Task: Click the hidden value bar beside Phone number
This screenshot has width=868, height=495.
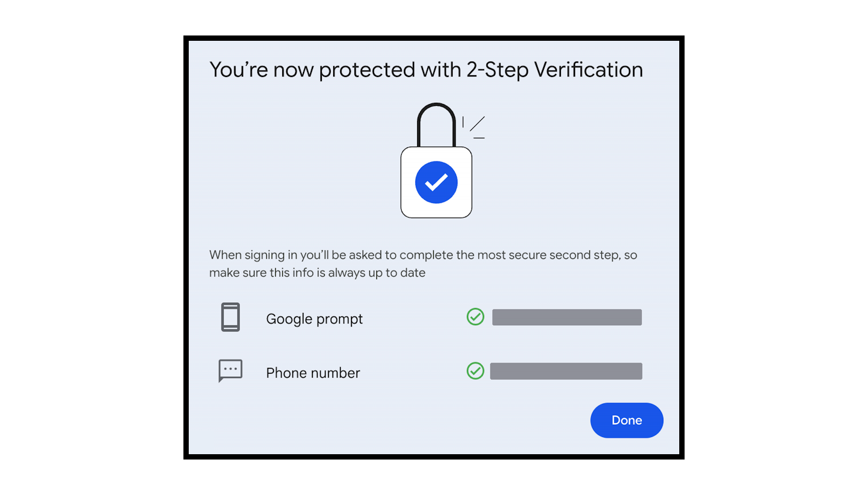Action: [x=566, y=371]
